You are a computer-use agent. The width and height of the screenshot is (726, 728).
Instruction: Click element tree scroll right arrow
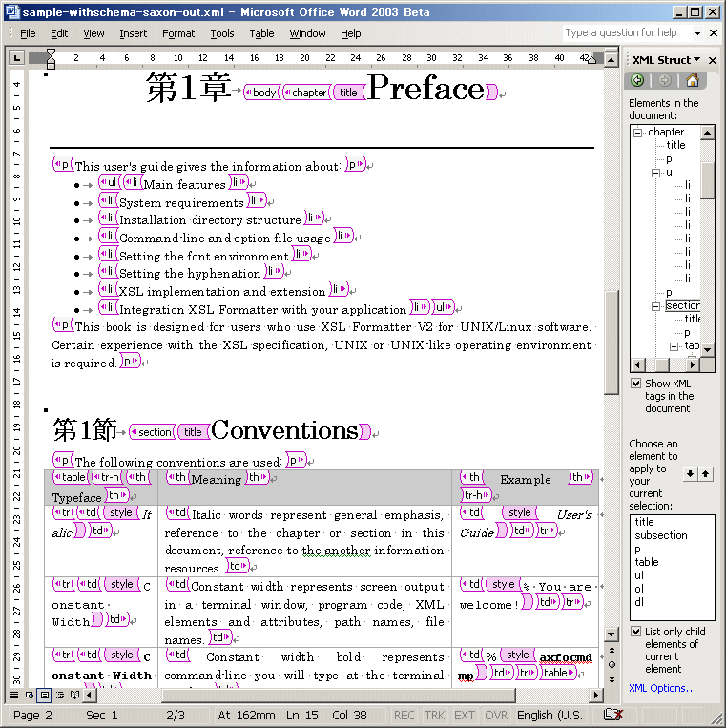[692, 364]
